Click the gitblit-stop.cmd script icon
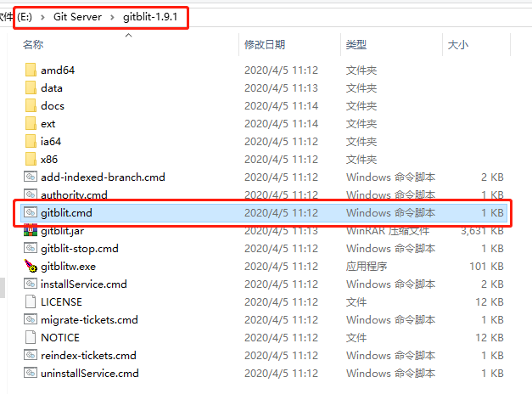The width and height of the screenshot is (532, 394). [x=31, y=248]
